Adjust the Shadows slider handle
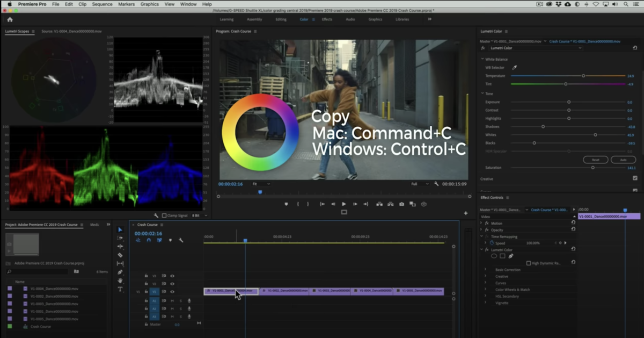644x338 pixels. click(543, 127)
